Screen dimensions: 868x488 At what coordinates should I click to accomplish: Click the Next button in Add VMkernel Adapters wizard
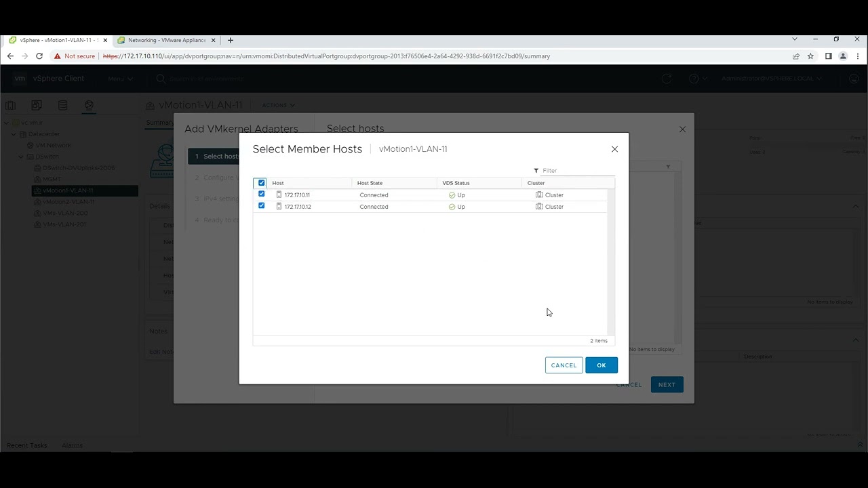point(667,385)
